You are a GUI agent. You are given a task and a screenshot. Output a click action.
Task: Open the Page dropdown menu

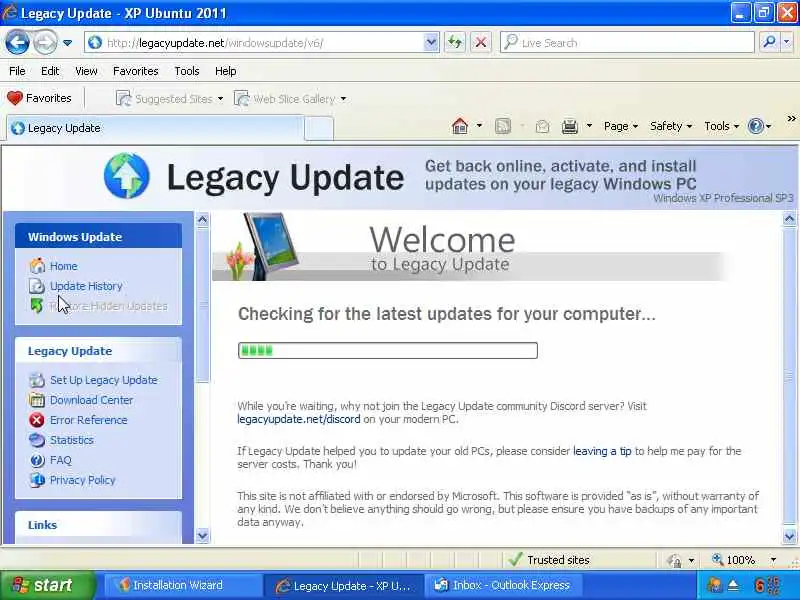pos(621,126)
